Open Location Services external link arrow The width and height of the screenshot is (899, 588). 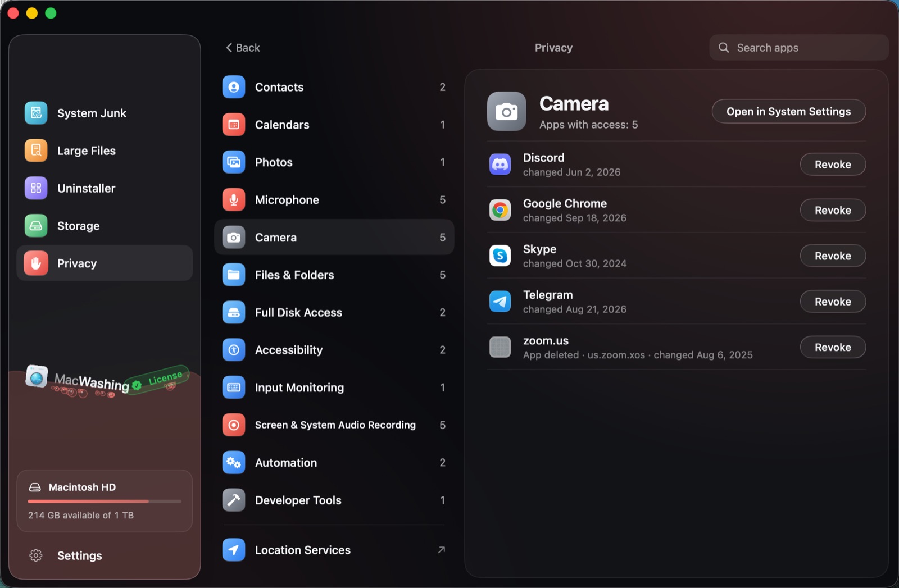coord(442,550)
